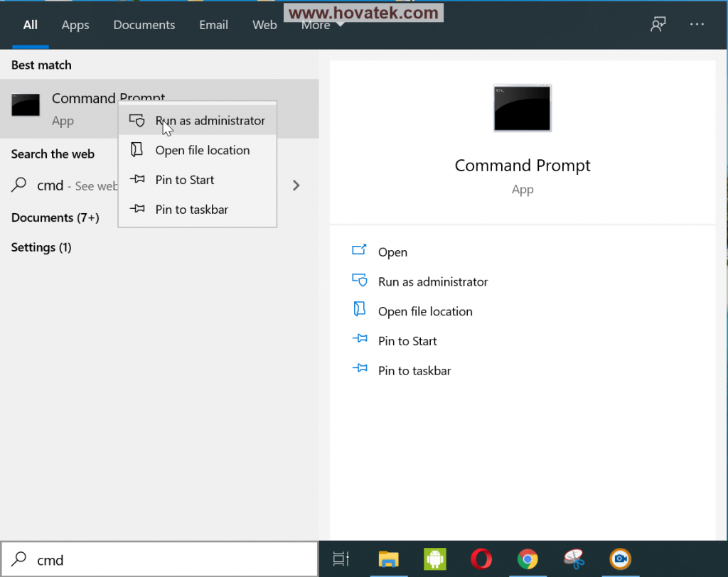Click the blue camera icon in taskbar
The image size is (728, 577).
[620, 559]
